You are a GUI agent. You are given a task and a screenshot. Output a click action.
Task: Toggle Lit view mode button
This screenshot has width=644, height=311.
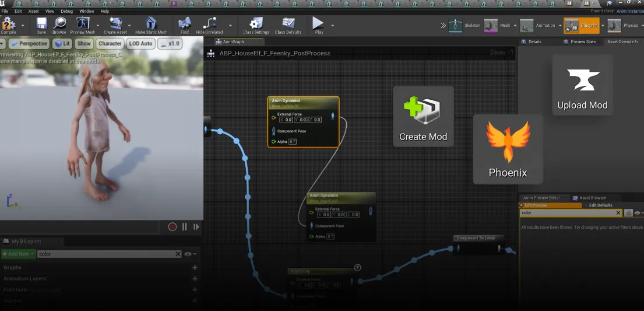pos(62,44)
